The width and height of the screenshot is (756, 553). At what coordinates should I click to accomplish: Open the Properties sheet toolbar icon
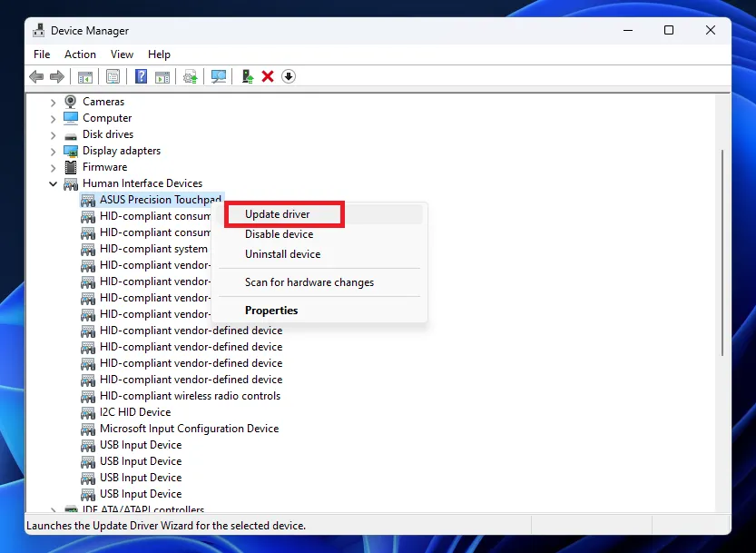coord(113,76)
